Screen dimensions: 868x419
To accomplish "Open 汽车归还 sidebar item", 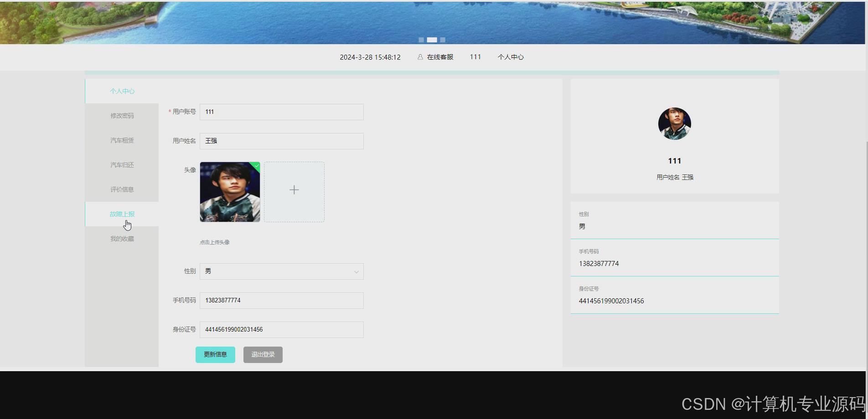I will (122, 165).
